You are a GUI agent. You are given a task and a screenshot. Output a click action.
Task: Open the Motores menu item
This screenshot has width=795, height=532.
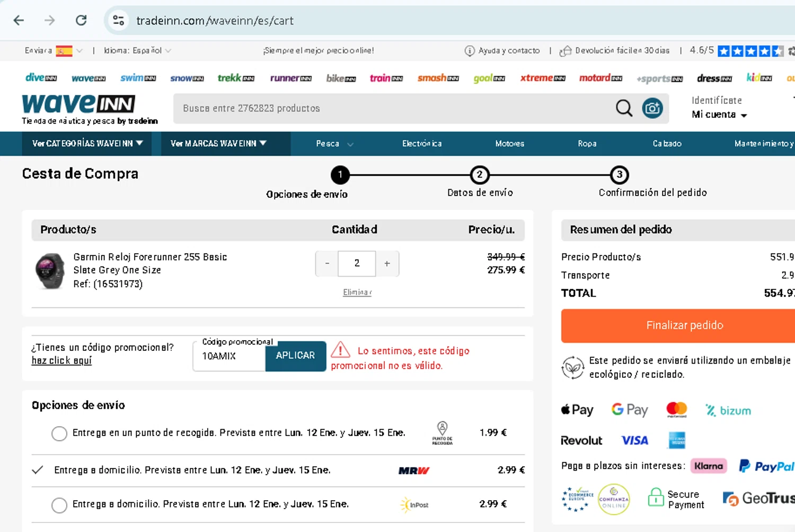click(x=510, y=144)
